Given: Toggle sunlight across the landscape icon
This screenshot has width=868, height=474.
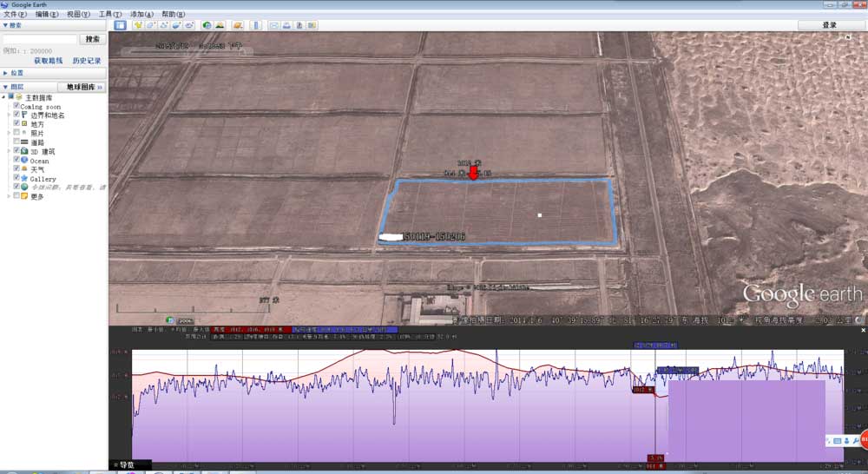Looking at the screenshot, I should pyautogui.click(x=220, y=25).
